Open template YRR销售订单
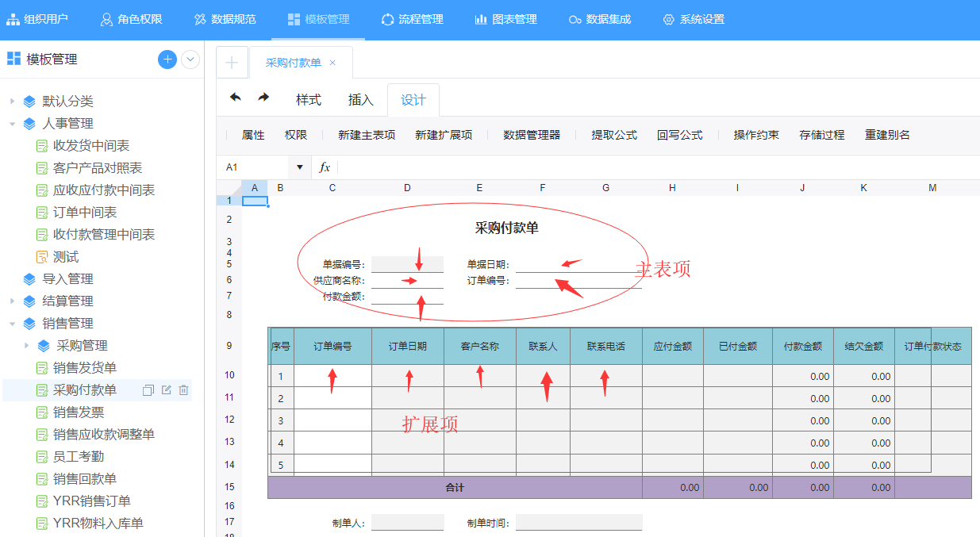 pos(91,501)
